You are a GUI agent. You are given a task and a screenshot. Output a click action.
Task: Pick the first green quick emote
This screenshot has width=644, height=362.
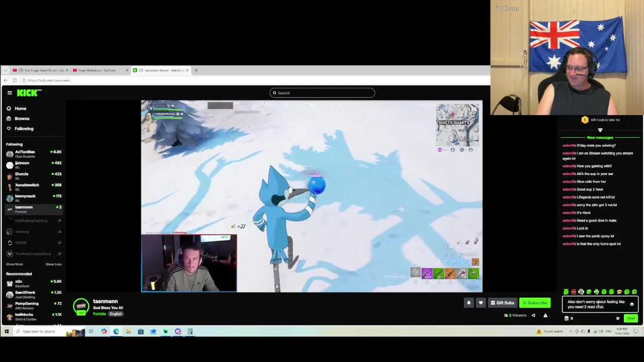(566, 292)
